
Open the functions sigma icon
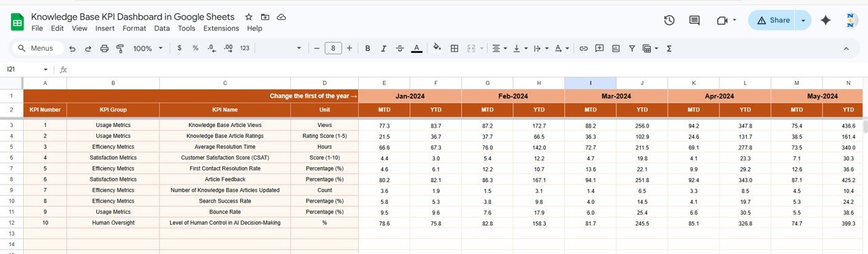click(x=669, y=48)
